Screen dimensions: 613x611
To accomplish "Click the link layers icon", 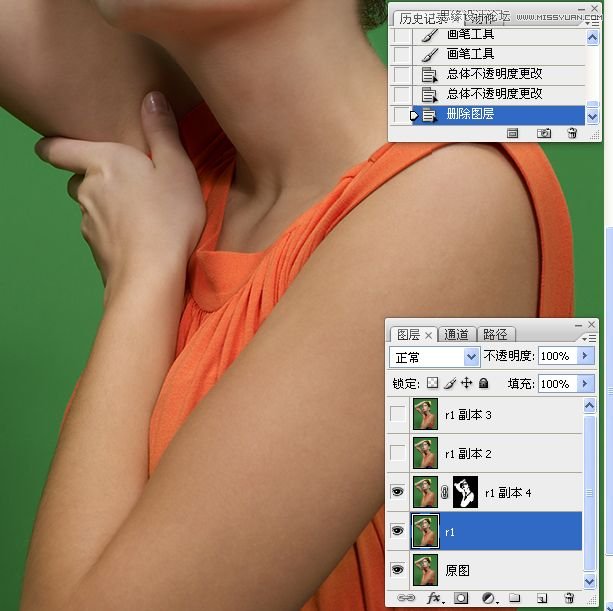I will point(406,598).
